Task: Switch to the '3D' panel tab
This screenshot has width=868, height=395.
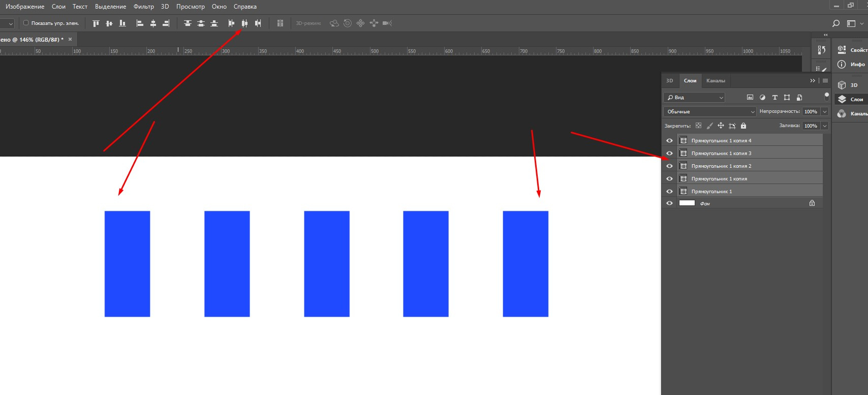Action: (x=669, y=81)
